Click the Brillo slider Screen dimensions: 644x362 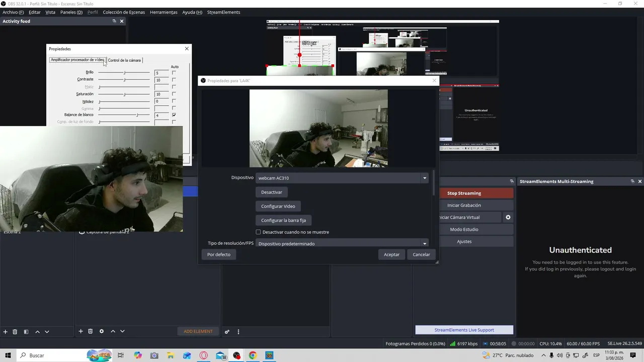point(124,73)
